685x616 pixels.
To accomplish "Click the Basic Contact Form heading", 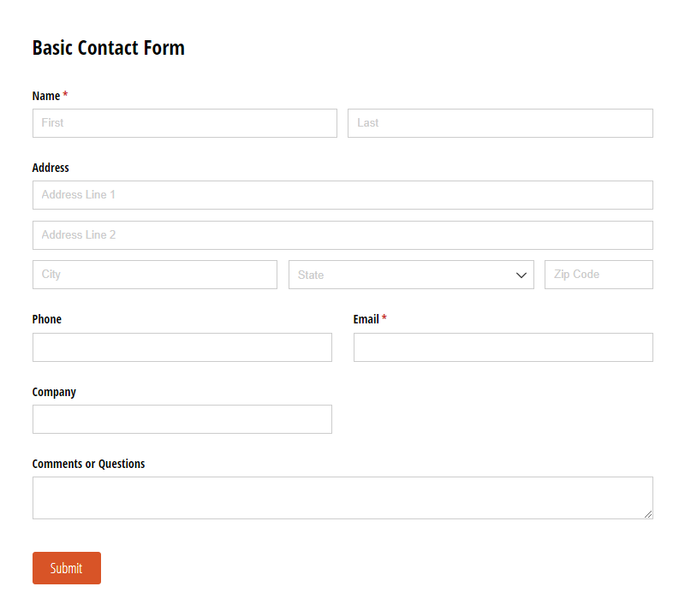I will (x=108, y=48).
